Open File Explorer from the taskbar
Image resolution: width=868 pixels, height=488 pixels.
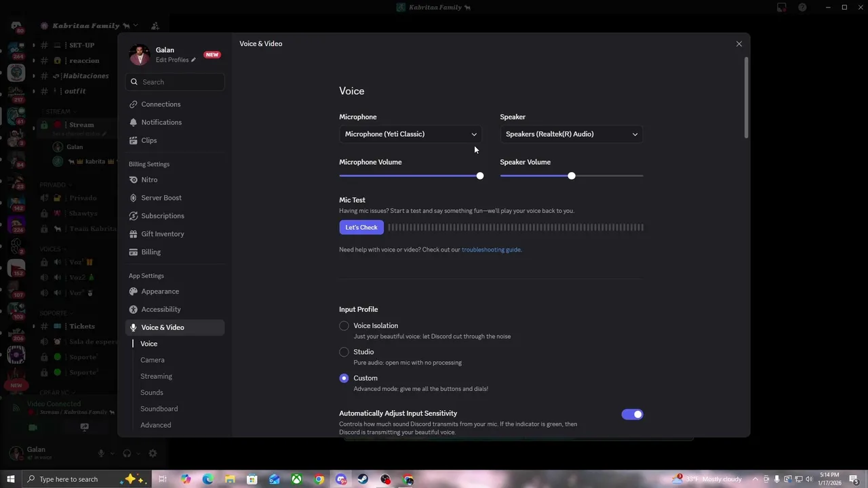[230, 479]
